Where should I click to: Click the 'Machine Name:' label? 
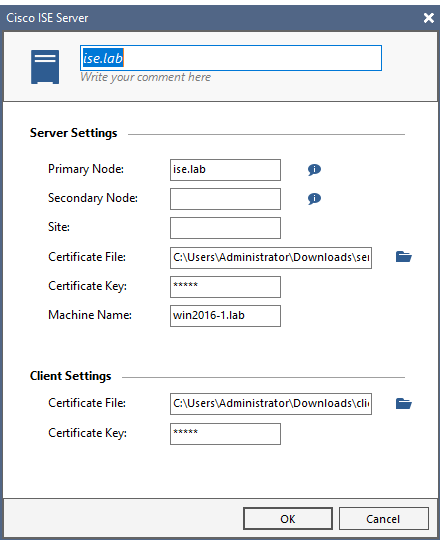coord(90,315)
